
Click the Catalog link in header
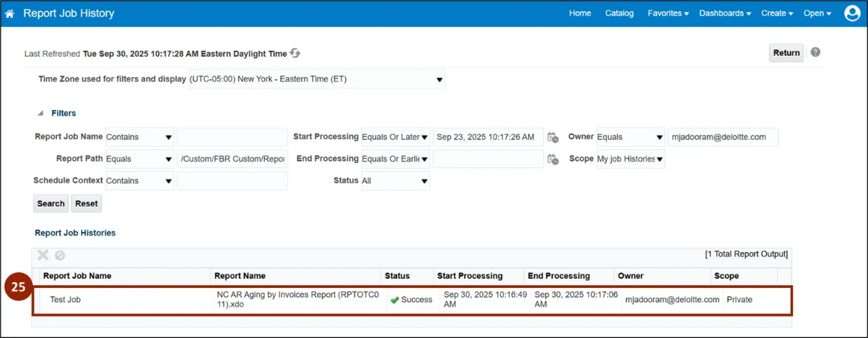619,14
